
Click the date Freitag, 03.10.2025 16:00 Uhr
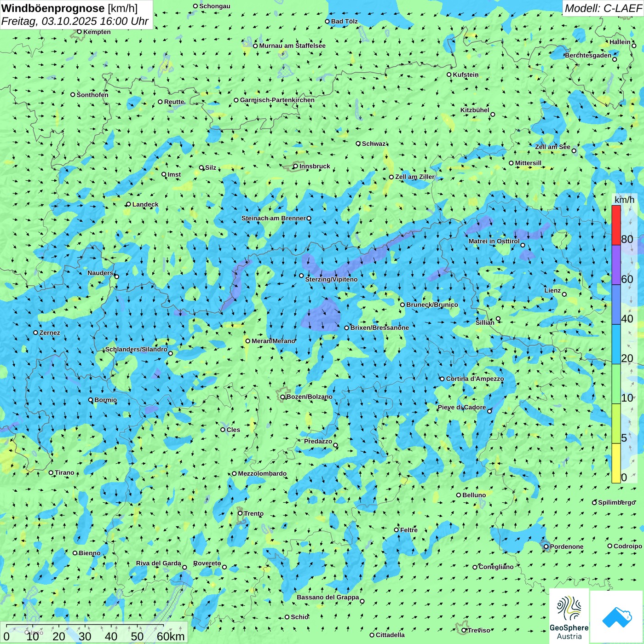[x=75, y=21]
